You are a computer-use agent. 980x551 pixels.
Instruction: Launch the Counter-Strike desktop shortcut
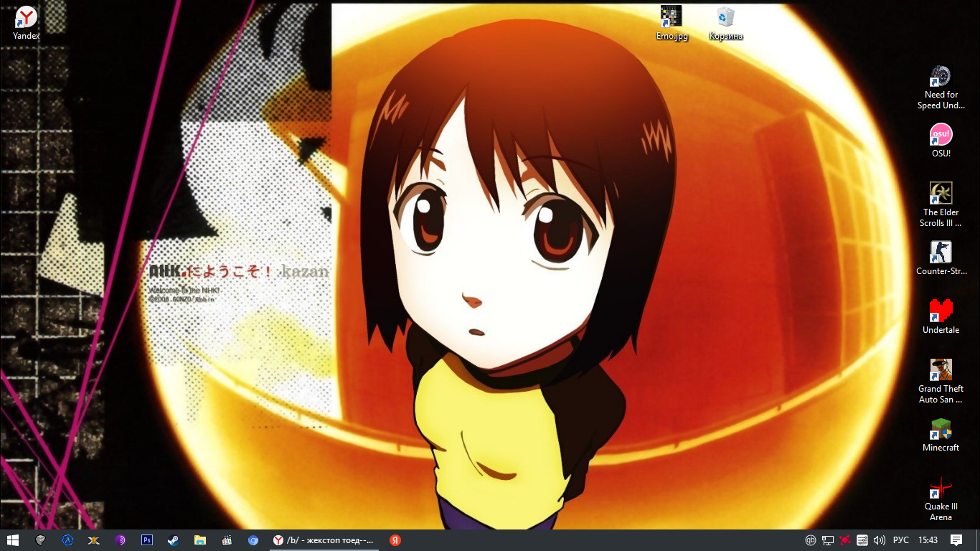941,258
